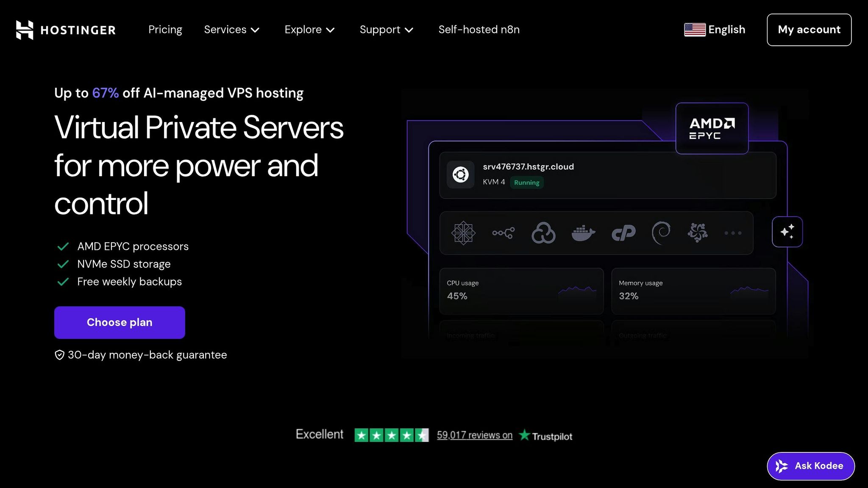The height and width of the screenshot is (488, 868).
Task: Open the 59,017 reviews Trustpilot link
Action: 474,435
